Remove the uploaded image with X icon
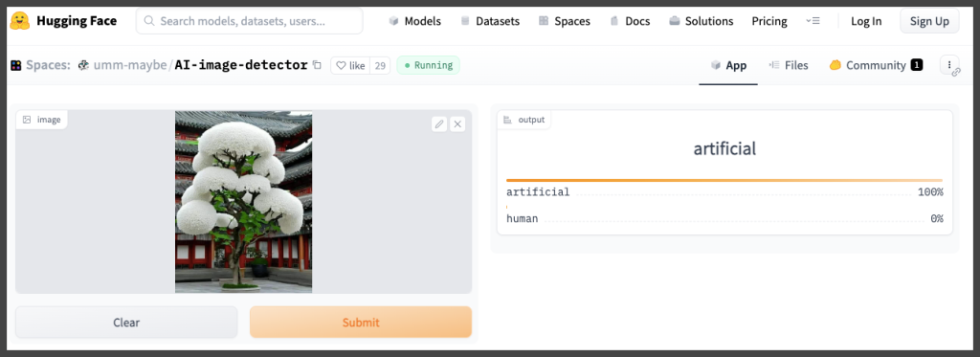This screenshot has width=980, height=357. (457, 124)
